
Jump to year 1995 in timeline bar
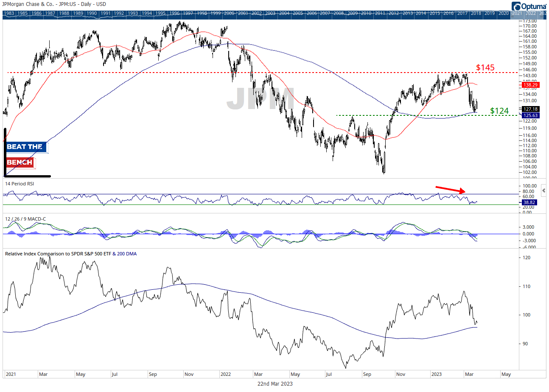tap(161, 13)
